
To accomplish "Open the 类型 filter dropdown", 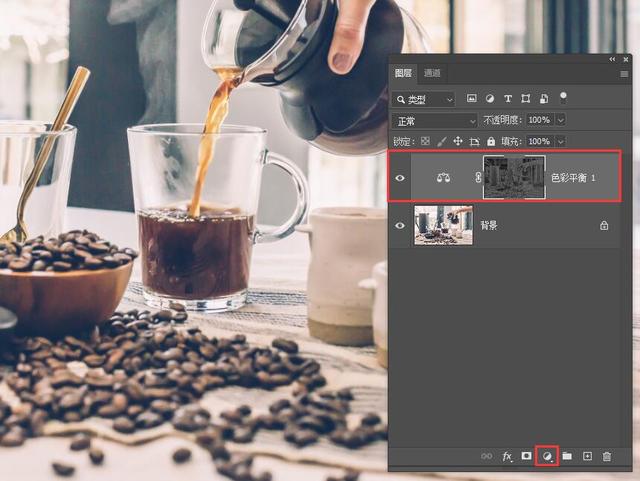I will tap(424, 99).
